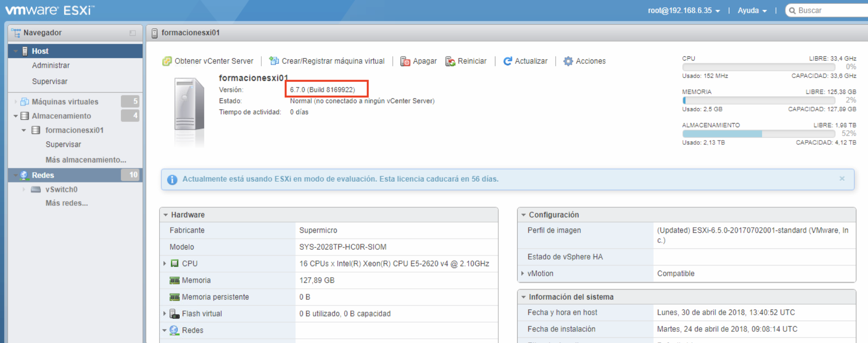Image resolution: width=868 pixels, height=343 pixels.
Task: Collapse the Redes navigator node
Action: (x=15, y=175)
